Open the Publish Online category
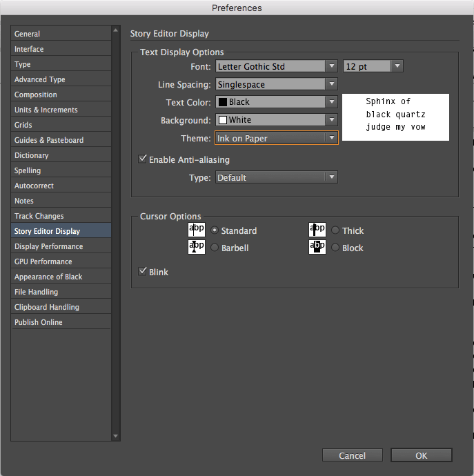Viewport: 474px width, 476px height. click(x=61, y=322)
